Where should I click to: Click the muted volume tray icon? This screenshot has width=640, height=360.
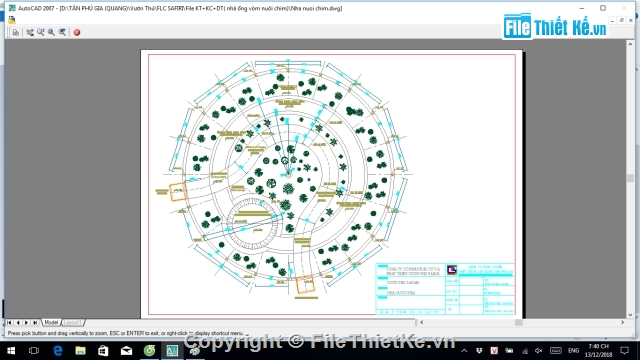click(x=539, y=351)
